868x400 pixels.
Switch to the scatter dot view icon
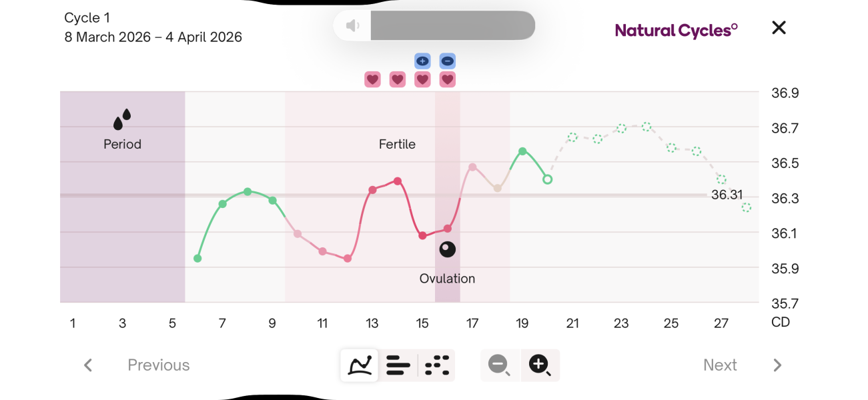438,365
